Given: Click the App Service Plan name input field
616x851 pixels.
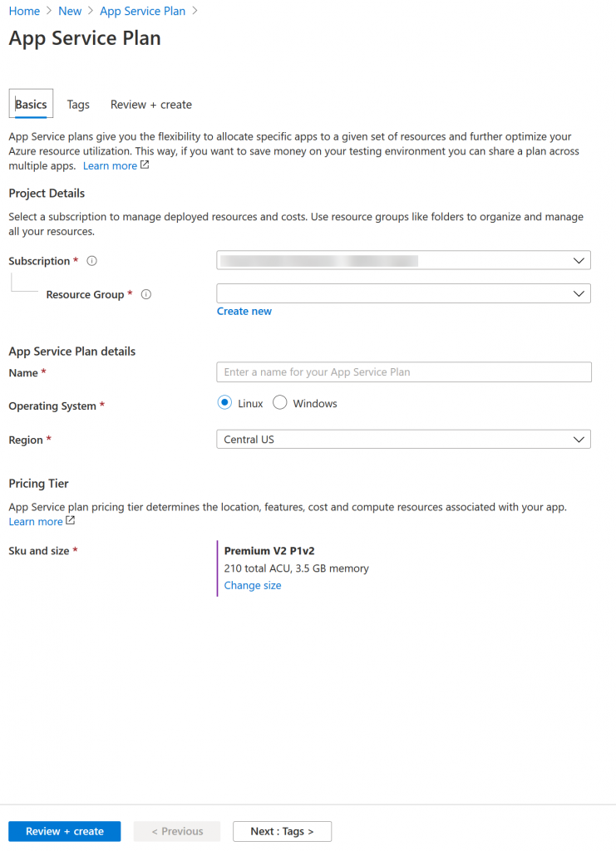Looking at the screenshot, I should [403, 371].
